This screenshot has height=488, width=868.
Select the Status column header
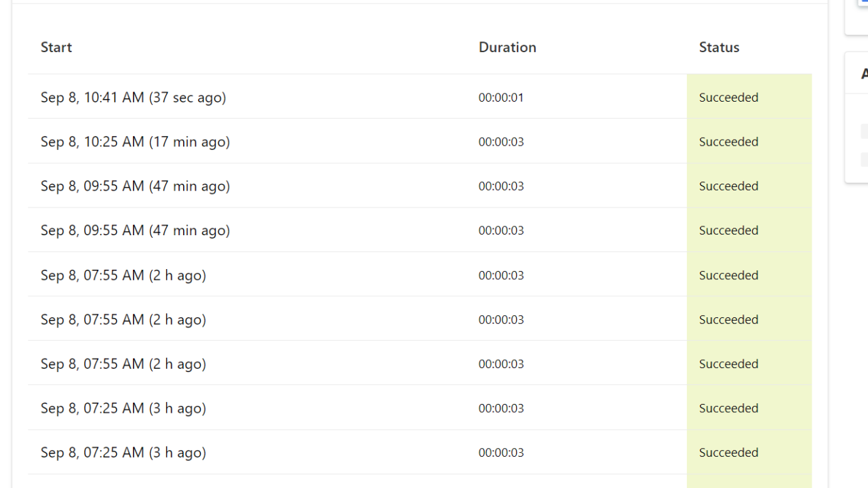[x=719, y=47]
